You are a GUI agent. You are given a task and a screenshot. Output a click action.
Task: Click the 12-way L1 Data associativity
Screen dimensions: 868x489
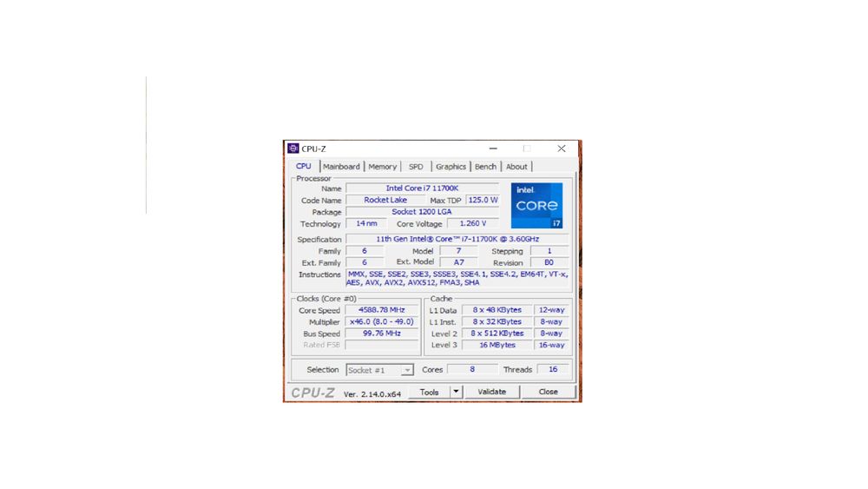pos(551,310)
